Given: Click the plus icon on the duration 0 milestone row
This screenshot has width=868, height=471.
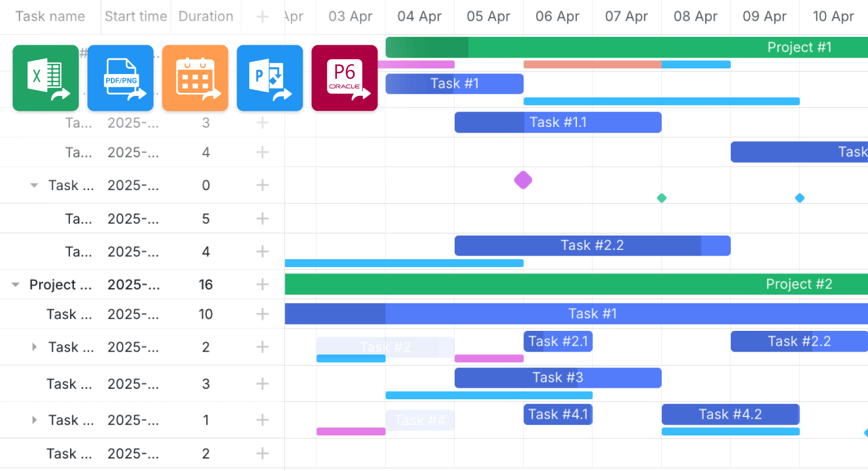Looking at the screenshot, I should pyautogui.click(x=262, y=185).
